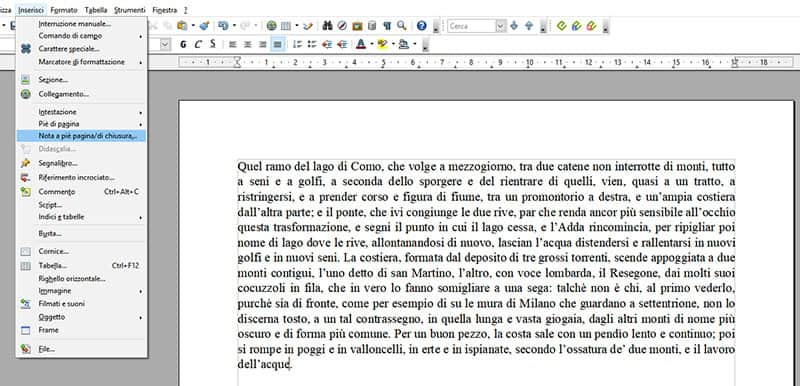Image resolution: width=800 pixels, height=386 pixels.
Task: Toggle bulleted list
Action: coord(312,44)
